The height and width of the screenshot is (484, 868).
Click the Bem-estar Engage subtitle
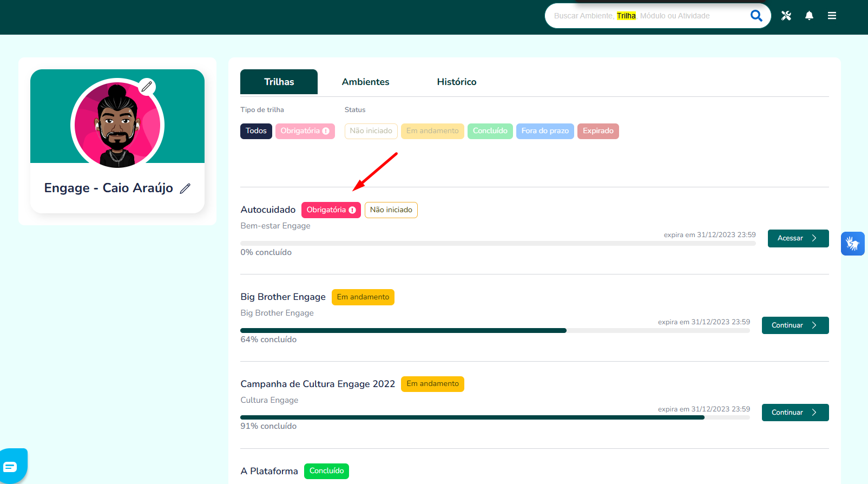pos(275,226)
